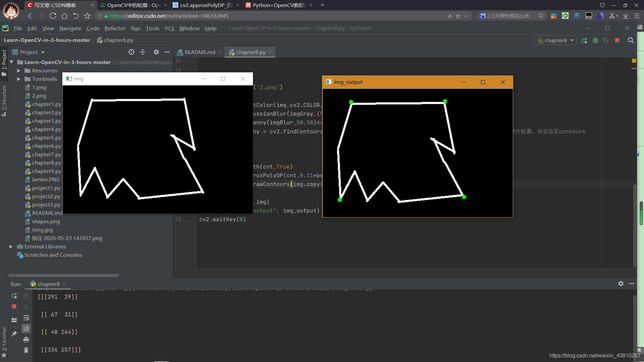Stop the running process in Run panel
The height and width of the screenshot is (362, 644).
point(14,306)
